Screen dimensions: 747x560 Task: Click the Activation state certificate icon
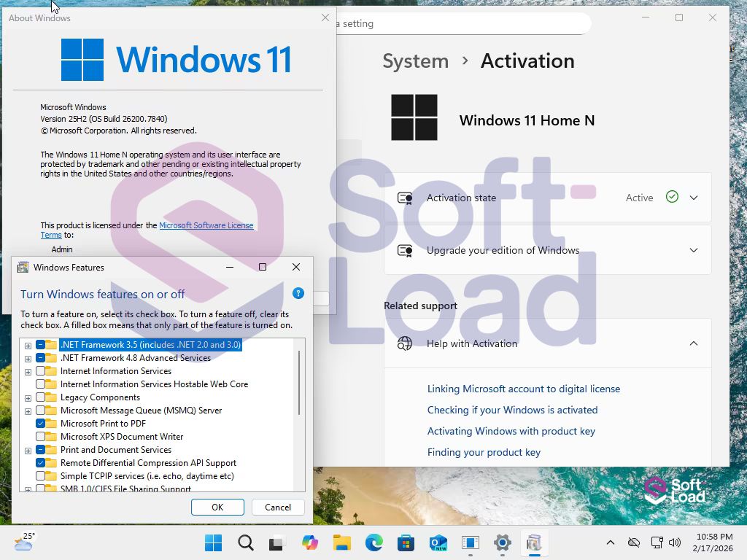tap(405, 198)
